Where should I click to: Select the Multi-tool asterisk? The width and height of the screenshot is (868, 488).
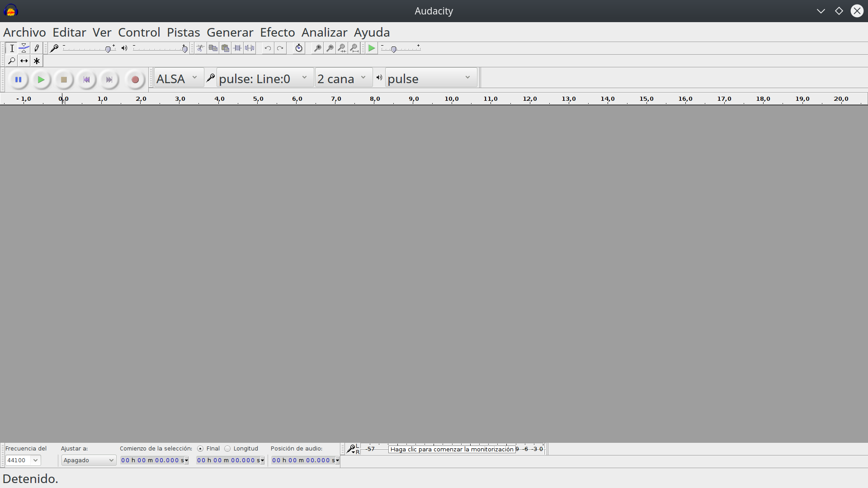pyautogui.click(x=37, y=61)
